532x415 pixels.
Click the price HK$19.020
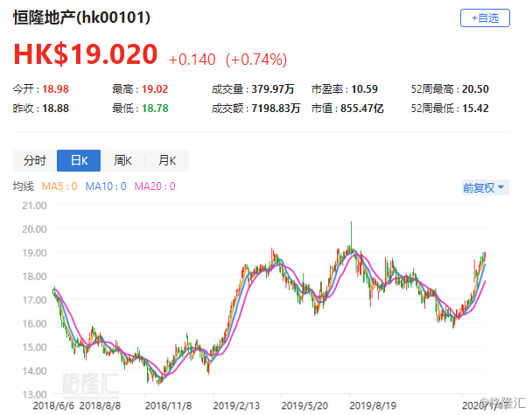click(x=86, y=54)
